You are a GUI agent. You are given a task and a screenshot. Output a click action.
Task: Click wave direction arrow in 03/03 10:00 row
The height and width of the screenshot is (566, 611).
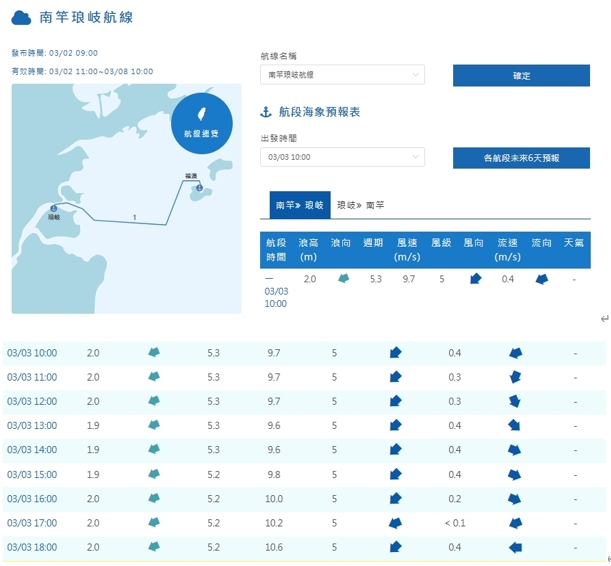pos(154,353)
